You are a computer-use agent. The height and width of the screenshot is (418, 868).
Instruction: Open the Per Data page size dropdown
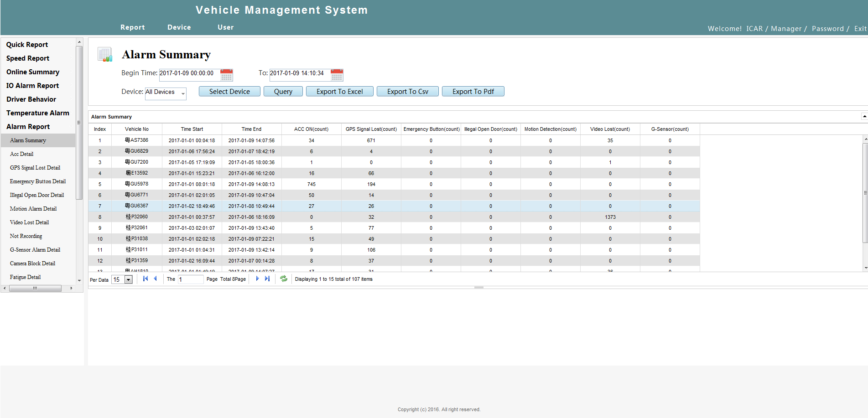[x=129, y=280]
